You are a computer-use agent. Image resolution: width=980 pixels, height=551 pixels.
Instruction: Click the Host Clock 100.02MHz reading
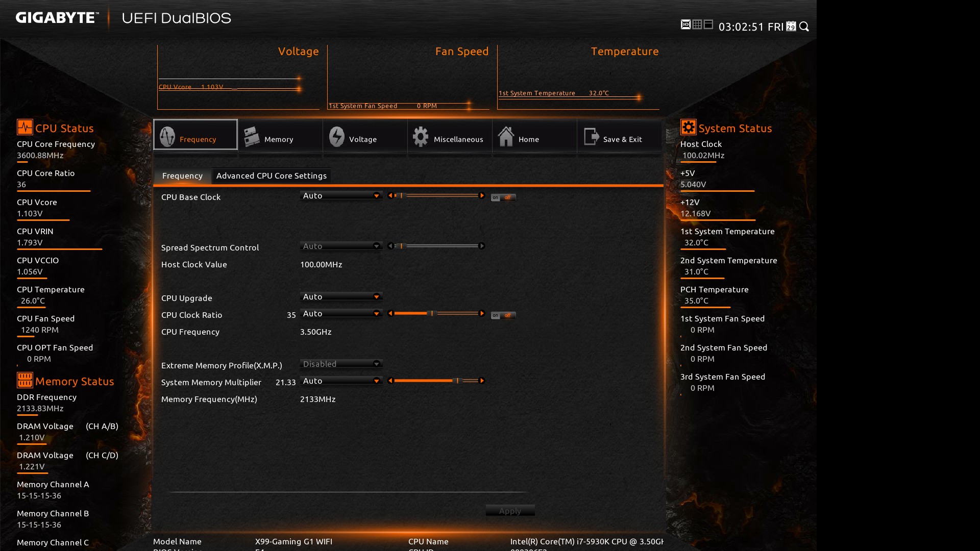pyautogui.click(x=703, y=155)
